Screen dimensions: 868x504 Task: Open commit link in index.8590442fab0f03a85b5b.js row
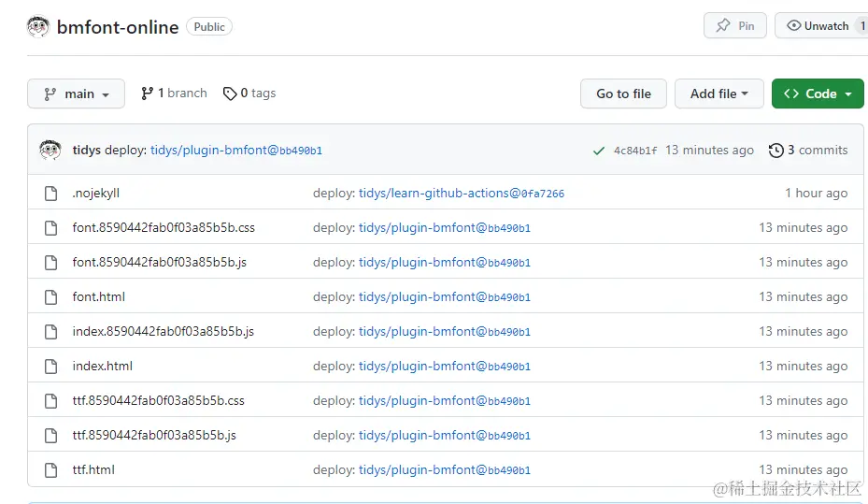point(445,332)
